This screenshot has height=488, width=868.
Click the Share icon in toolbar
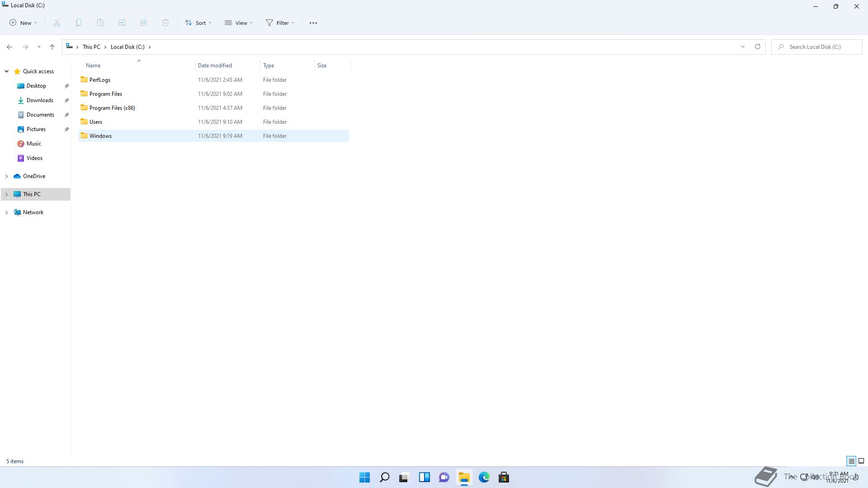pyautogui.click(x=144, y=23)
